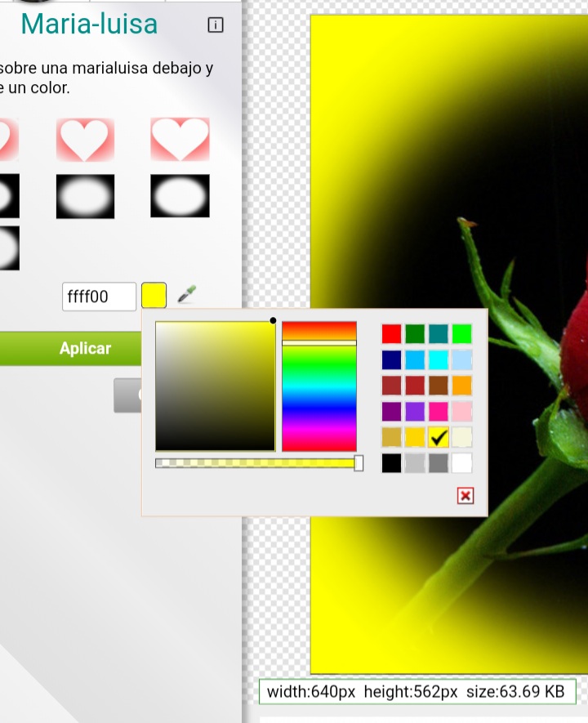Pick the navy blue palette swatch
Image resolution: width=588 pixels, height=723 pixels.
392,360
